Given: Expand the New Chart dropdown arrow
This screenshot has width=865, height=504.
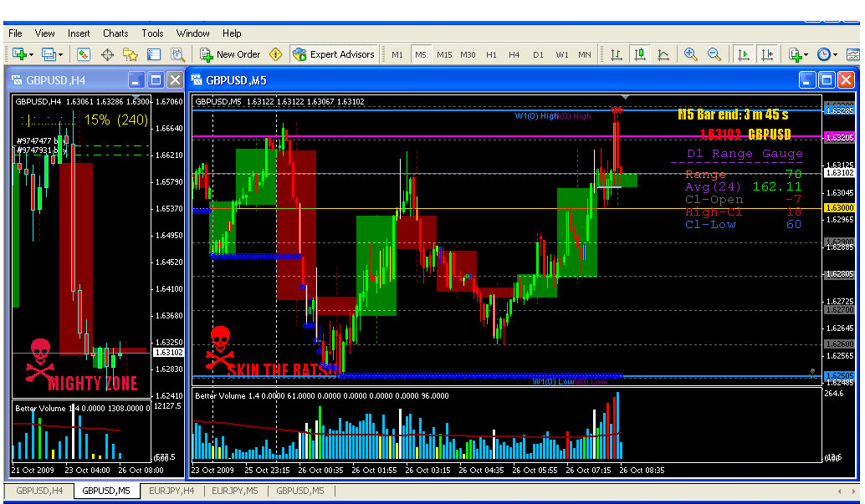Looking at the screenshot, I should click(32, 54).
